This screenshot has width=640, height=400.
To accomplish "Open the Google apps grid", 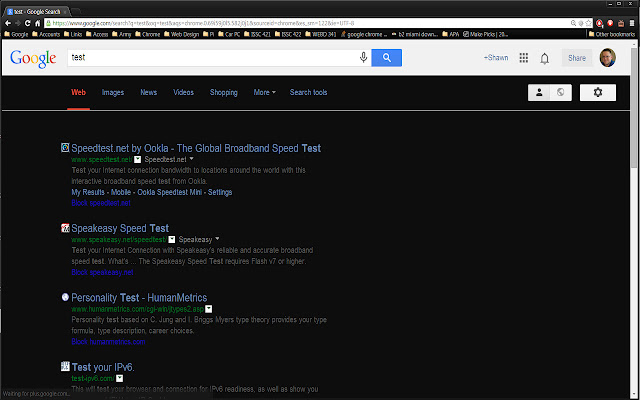I will [523, 58].
